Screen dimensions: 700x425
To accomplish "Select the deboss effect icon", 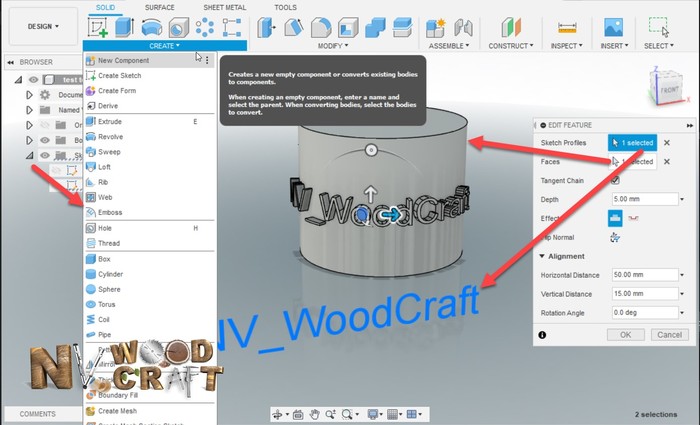I will (x=633, y=218).
